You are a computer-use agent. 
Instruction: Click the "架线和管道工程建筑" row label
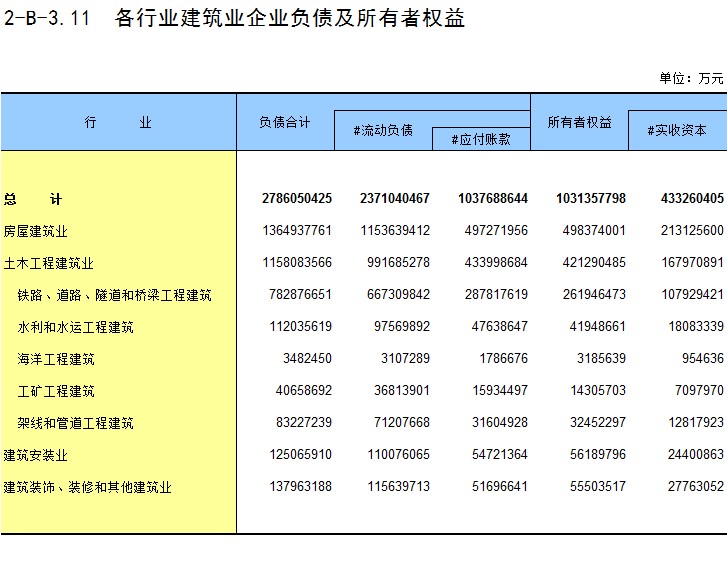click(75, 423)
